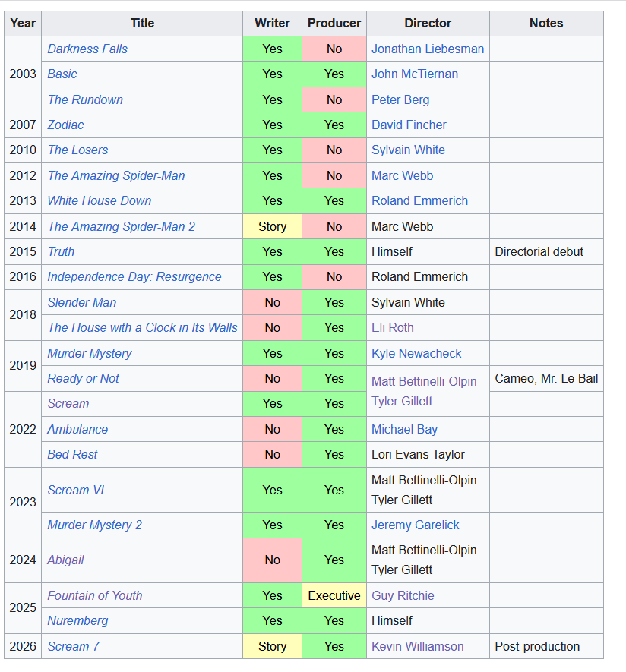Image resolution: width=626 pixels, height=672 pixels.
Task: Click the Jeremy Garelick link
Action: [415, 525]
